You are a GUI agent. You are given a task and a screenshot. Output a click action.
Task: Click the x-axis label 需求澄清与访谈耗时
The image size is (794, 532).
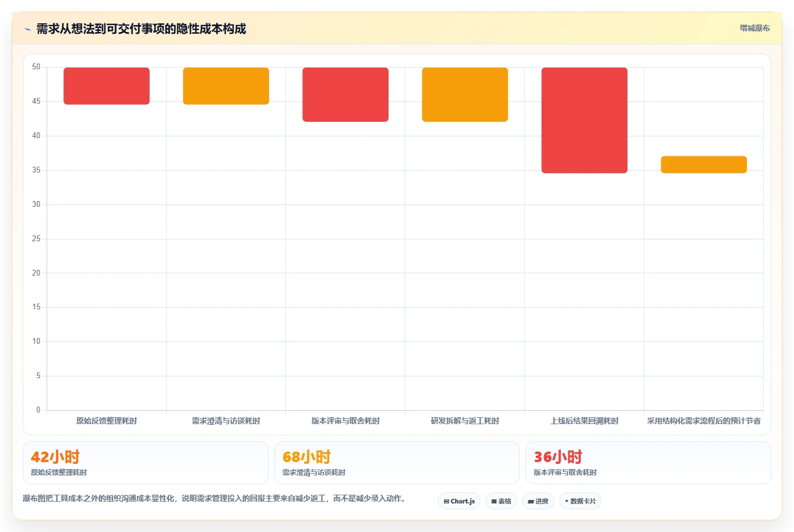(x=226, y=421)
